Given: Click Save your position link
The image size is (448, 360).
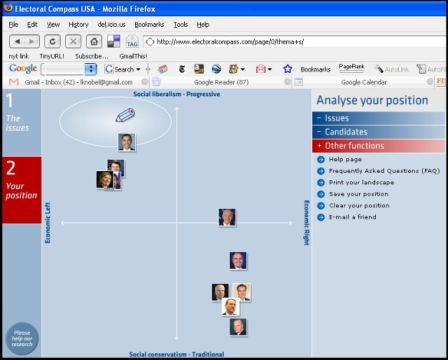Looking at the screenshot, I should (x=359, y=194).
